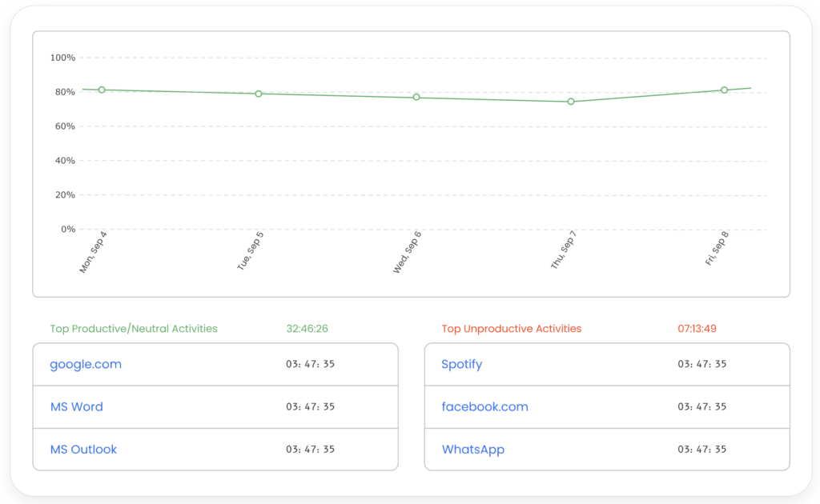Click the time value in the Spotify row

(x=701, y=364)
